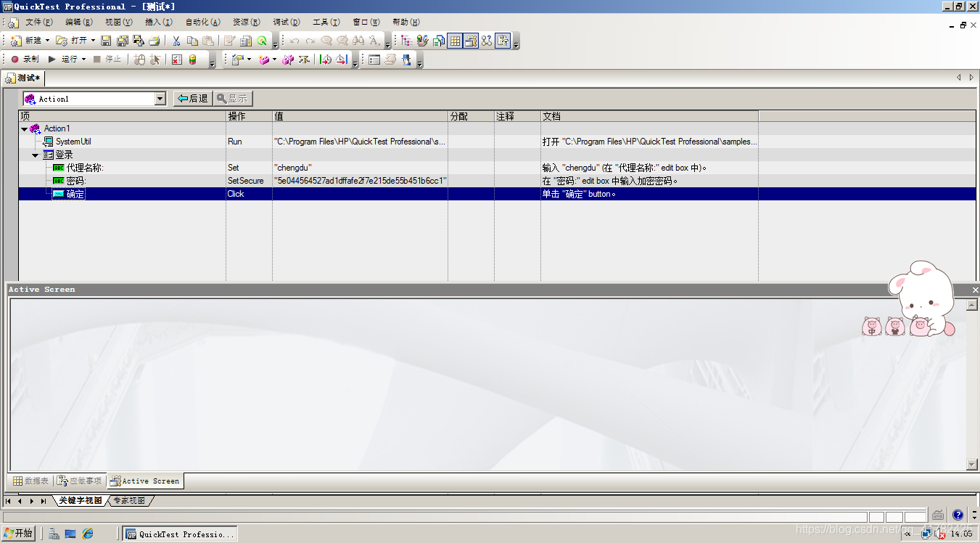980x543 pixels.
Task: Toggle the Available Keywords pane button
Action: click(423, 41)
